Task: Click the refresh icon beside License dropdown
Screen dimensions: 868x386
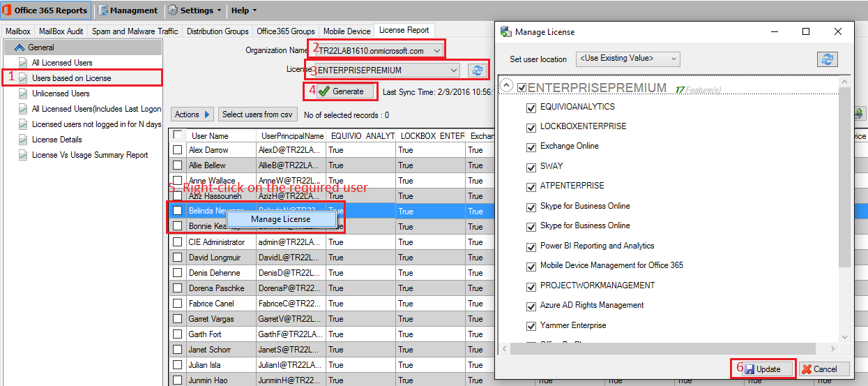Action: (x=477, y=70)
